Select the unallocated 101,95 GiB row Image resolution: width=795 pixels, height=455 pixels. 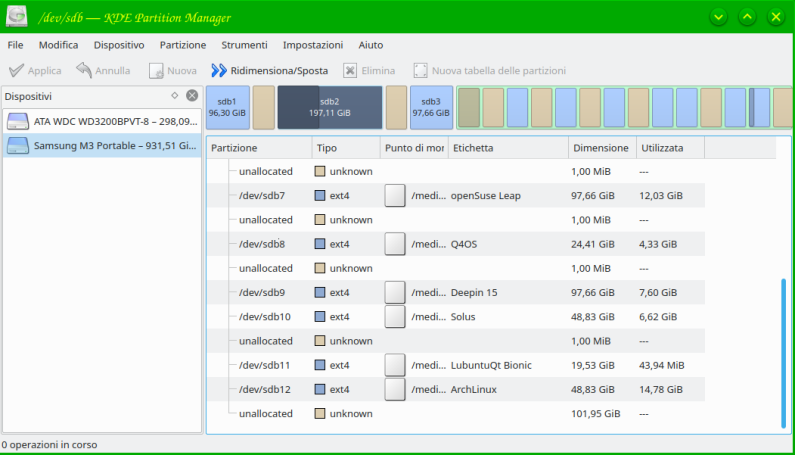click(x=455, y=414)
